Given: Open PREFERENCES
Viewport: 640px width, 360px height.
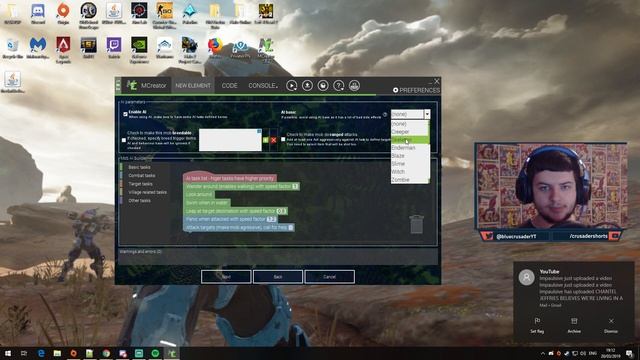Looking at the screenshot, I should click(x=416, y=90).
